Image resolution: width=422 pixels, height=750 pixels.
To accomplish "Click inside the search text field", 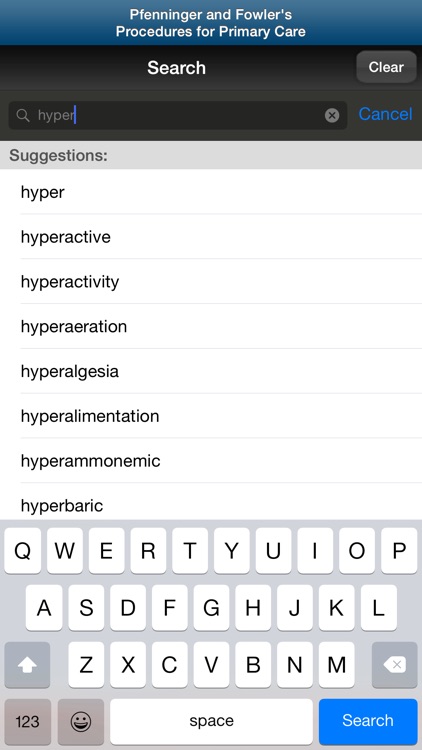I will pyautogui.click(x=178, y=115).
